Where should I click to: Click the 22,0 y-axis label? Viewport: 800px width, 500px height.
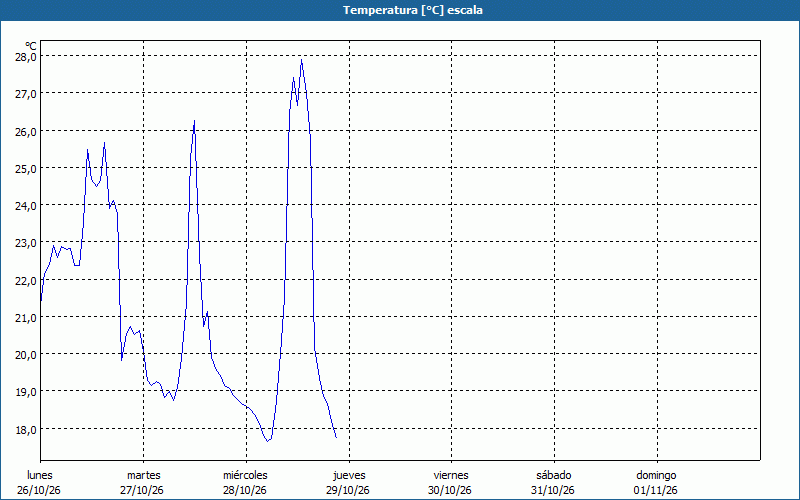(26, 280)
